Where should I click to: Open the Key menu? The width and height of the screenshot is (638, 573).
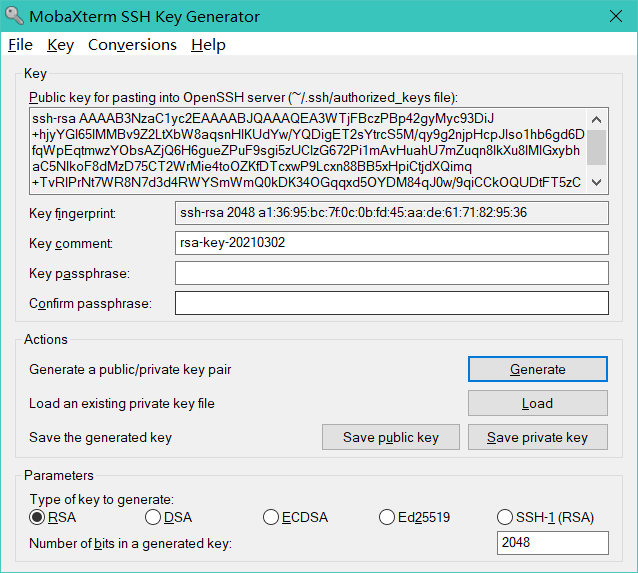click(60, 45)
